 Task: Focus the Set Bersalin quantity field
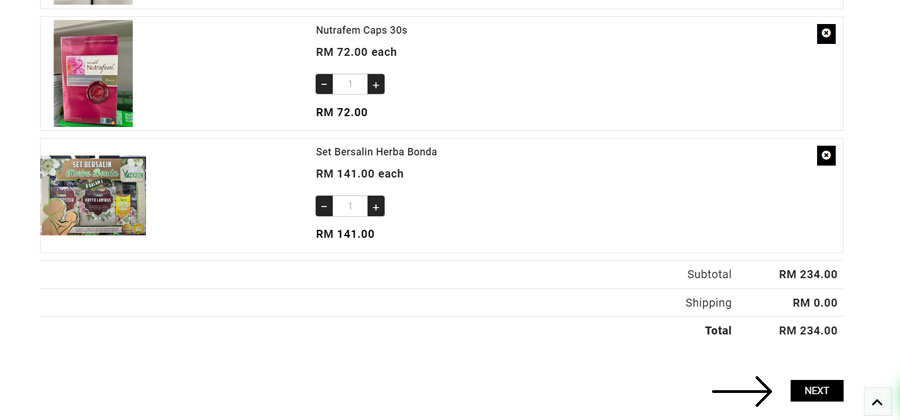pyautogui.click(x=350, y=206)
